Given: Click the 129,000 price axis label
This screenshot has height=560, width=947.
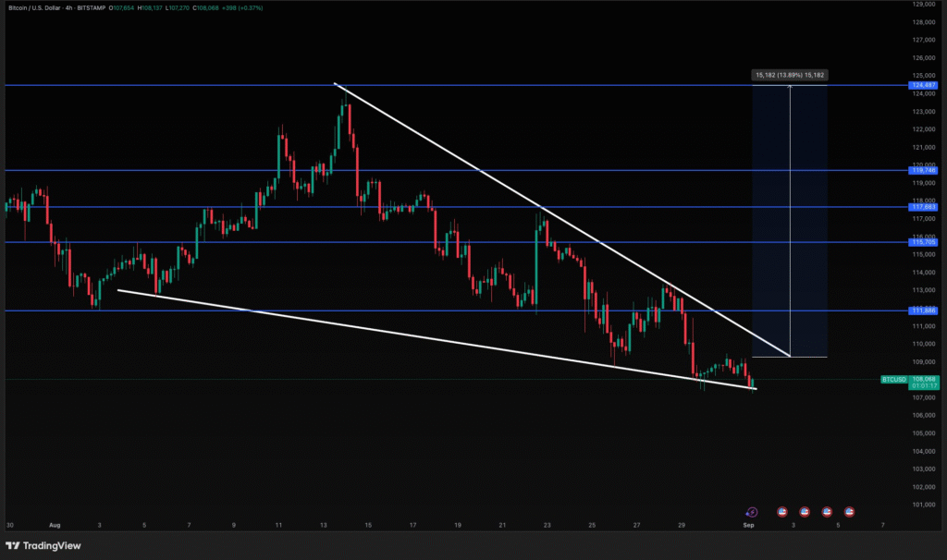Looking at the screenshot, I should [924, 5].
